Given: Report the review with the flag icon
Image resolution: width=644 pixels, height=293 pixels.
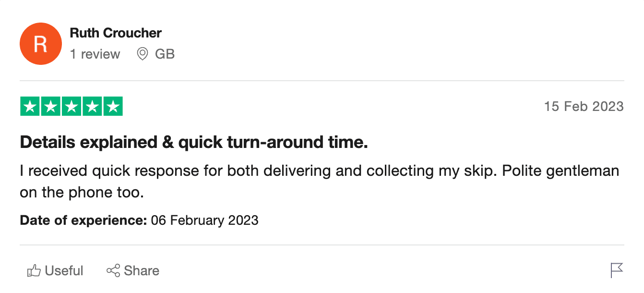Looking at the screenshot, I should point(617,270).
